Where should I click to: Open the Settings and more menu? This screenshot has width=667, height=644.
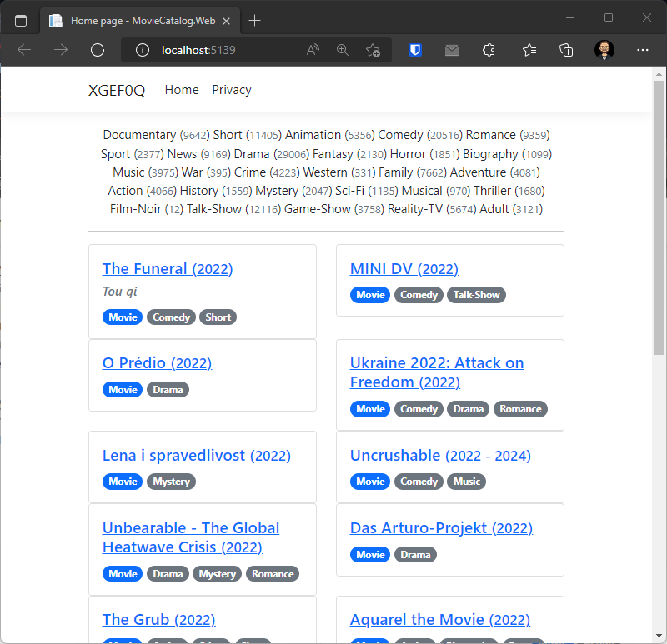point(643,50)
